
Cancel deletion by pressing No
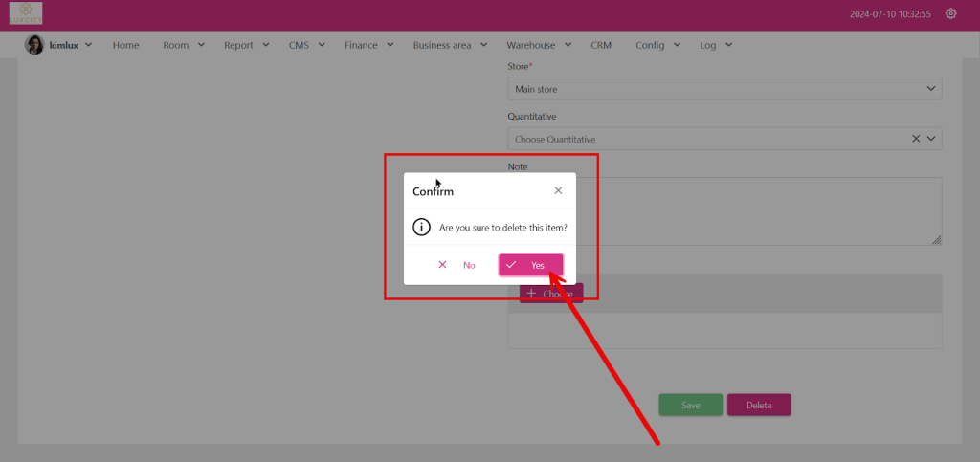(457, 265)
